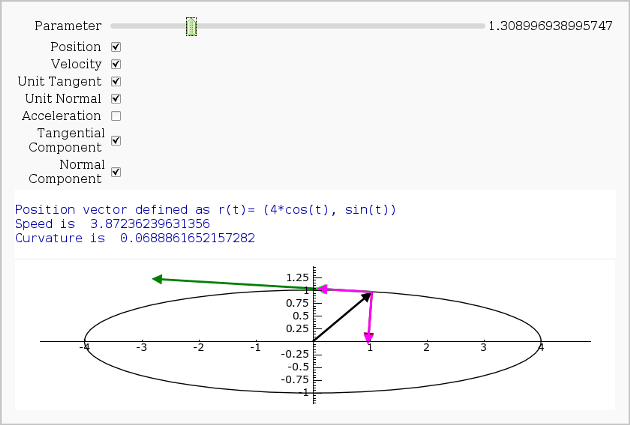Screen dimensions: 630x425
Task: Click the Parameter value 1.308996938995747
Action: point(550,26)
